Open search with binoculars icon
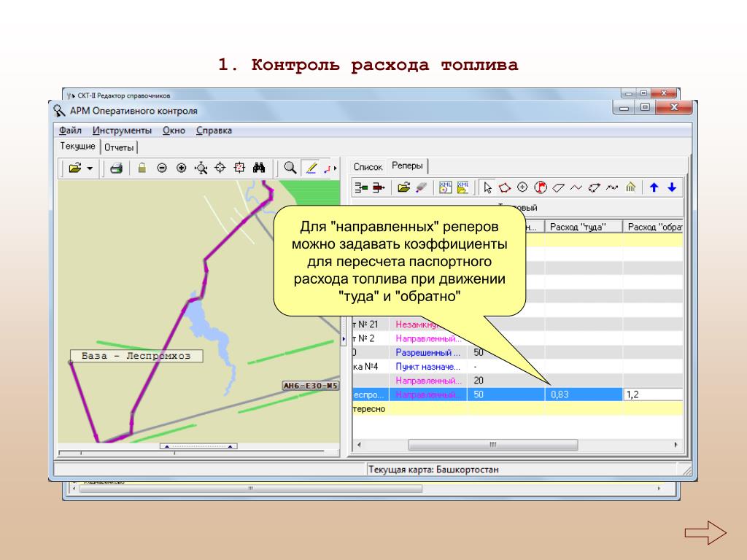747x560 pixels. (259, 168)
